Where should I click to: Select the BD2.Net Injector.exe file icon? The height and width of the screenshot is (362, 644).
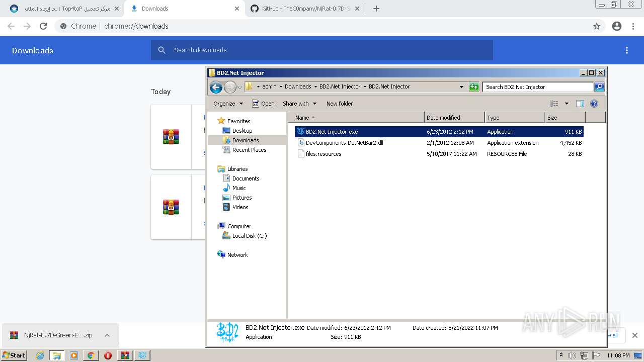coord(300,131)
